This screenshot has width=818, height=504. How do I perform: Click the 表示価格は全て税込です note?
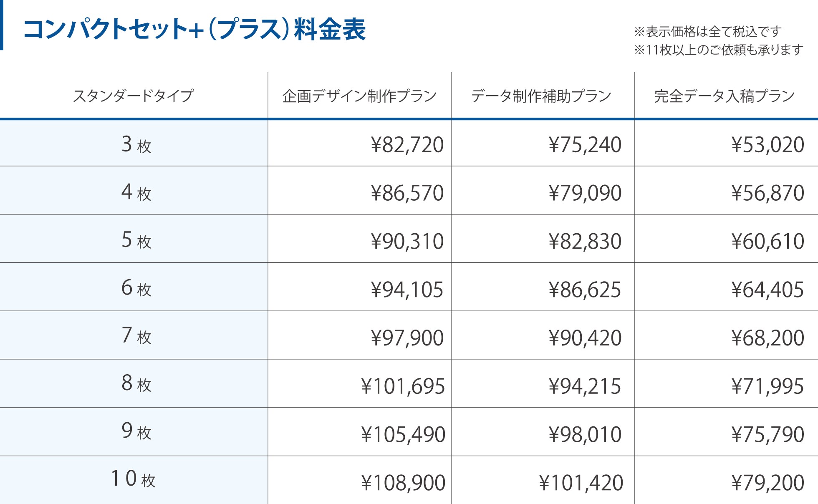[708, 31]
